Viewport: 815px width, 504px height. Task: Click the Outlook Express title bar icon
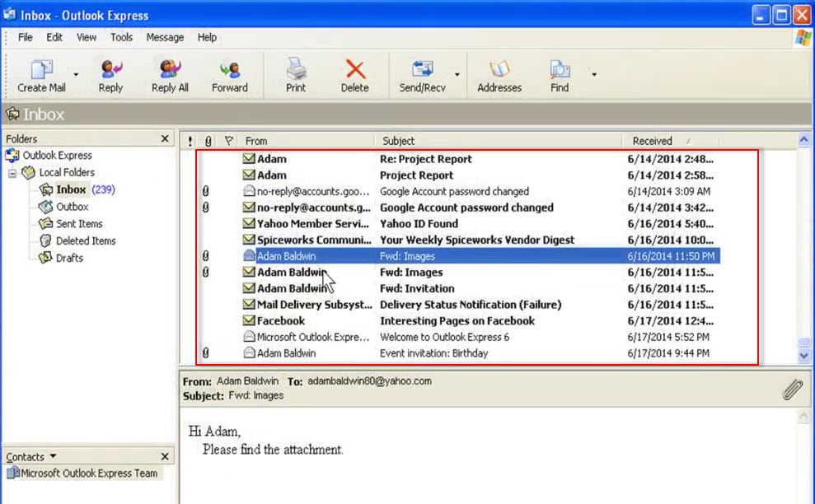pos(9,14)
